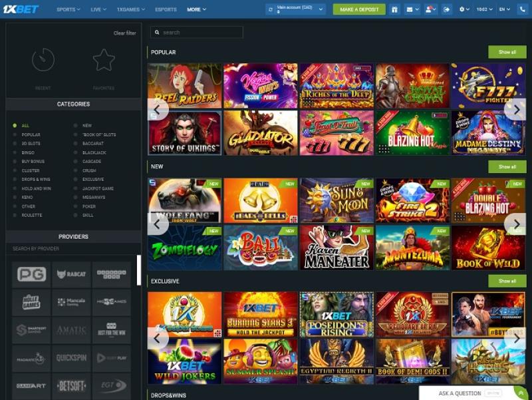Filter by Mancala Gaming provider logo
The image size is (532, 400).
(71, 302)
